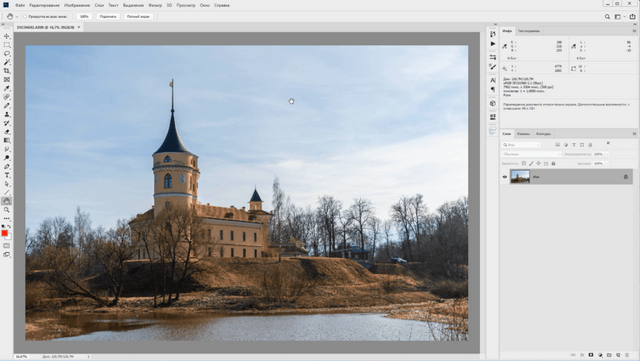
Task: Open the layer filter kind dropdown
Action: [x=521, y=145]
